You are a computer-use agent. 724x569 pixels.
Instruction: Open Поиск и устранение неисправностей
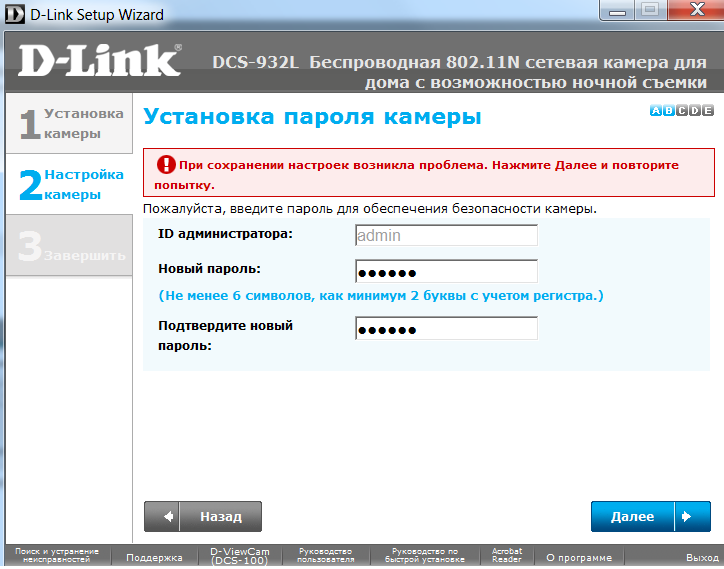click(x=57, y=558)
